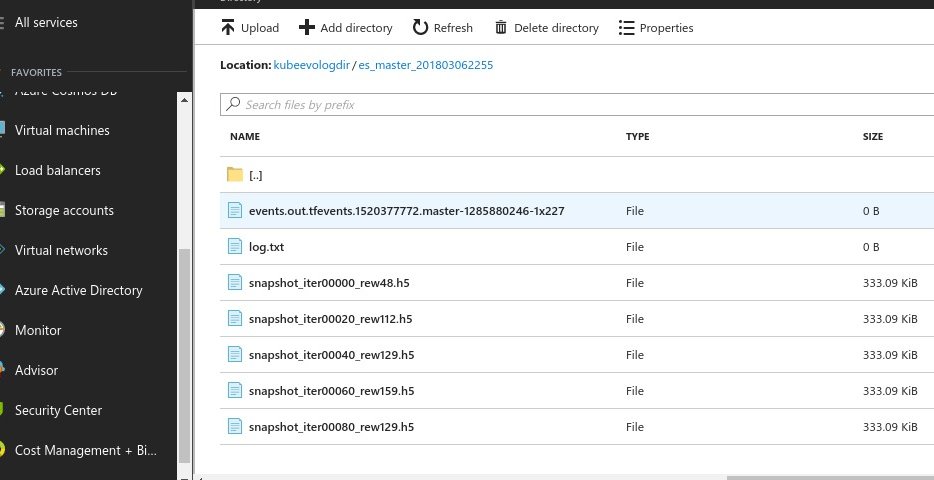The width and height of the screenshot is (934, 480).
Task: Select snapshot_iter00080_rew129.h5 file name
Action: (332, 427)
